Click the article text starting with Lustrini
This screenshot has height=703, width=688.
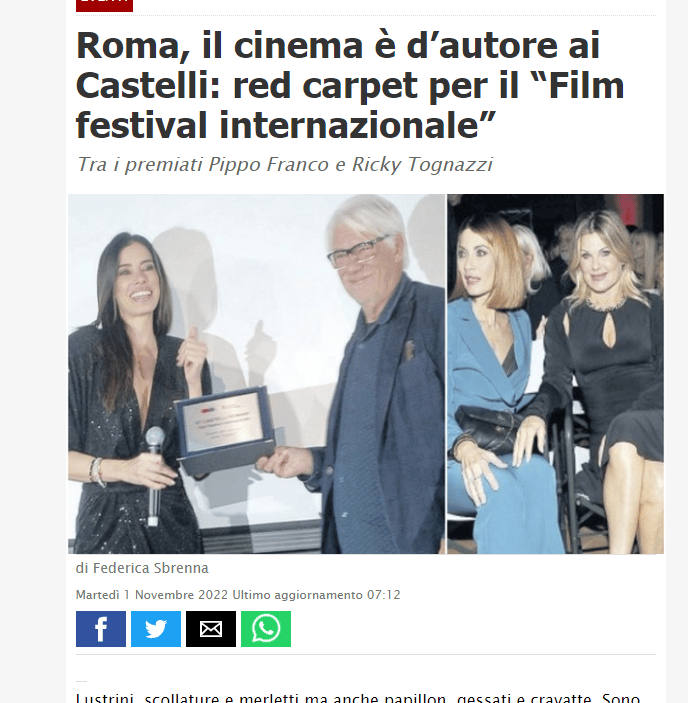(x=358, y=698)
